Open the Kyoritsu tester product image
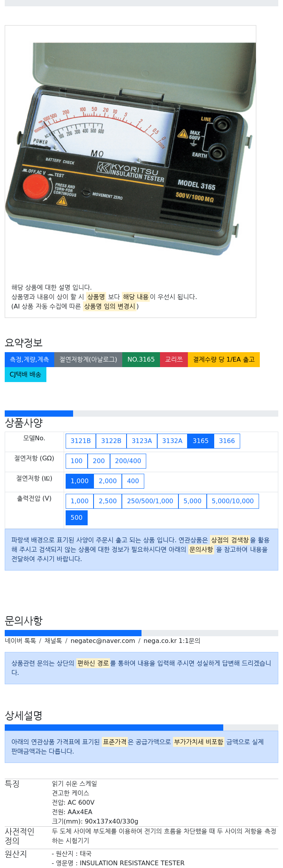Image resolution: width=283 pixels, height=868 pixels. click(x=130, y=150)
